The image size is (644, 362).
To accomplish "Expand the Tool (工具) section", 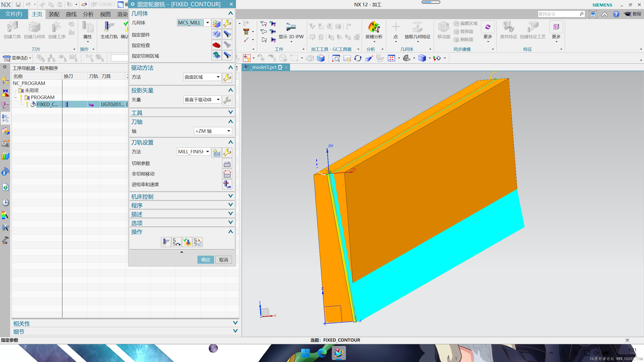I will (230, 113).
